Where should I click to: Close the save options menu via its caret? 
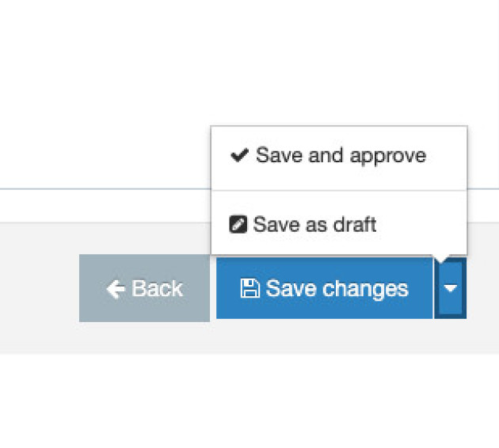point(450,289)
